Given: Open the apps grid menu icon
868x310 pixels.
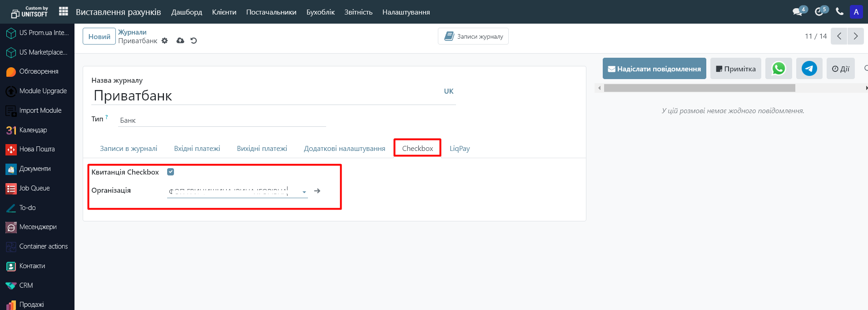Looking at the screenshot, I should click(x=64, y=11).
